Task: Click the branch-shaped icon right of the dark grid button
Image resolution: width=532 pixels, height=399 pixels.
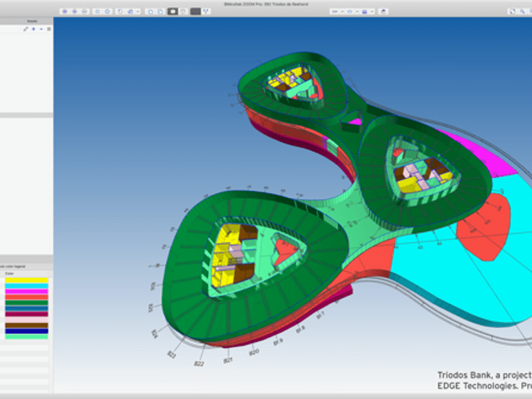Action: pyautogui.click(x=207, y=11)
